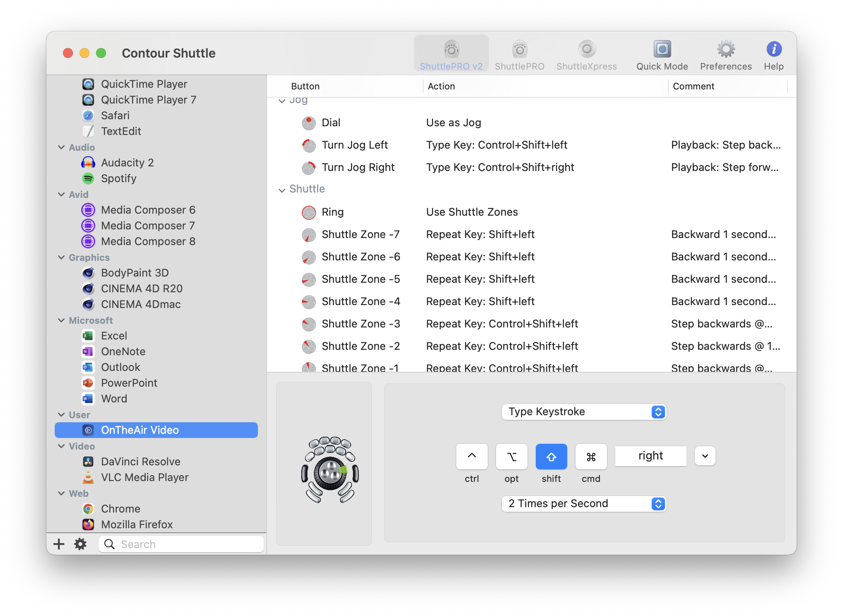Click the Action column header
Screen dimensions: 843x616
[545, 86]
